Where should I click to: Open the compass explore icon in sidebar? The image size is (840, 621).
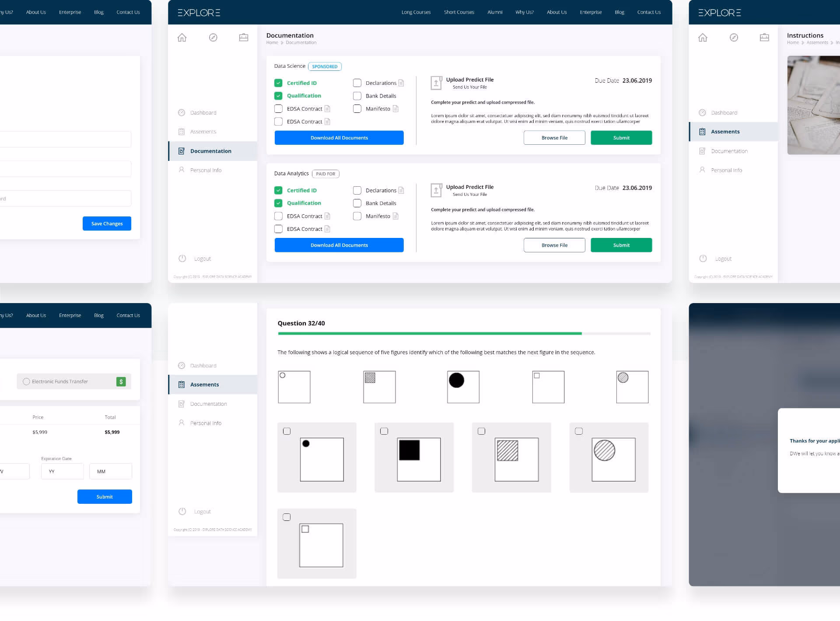pos(213,38)
